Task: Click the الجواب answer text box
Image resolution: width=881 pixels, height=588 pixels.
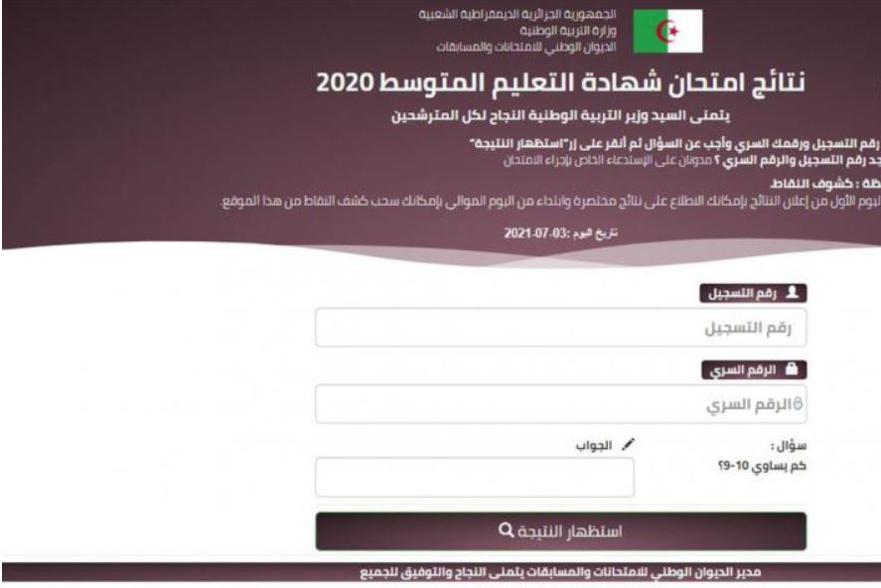Action: coord(475,478)
